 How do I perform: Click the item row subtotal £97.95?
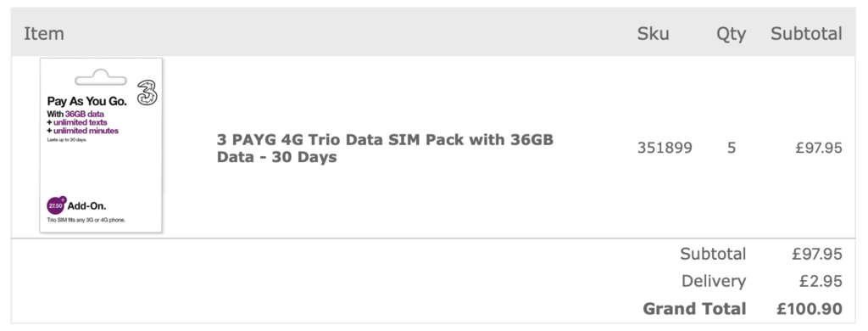point(819,148)
